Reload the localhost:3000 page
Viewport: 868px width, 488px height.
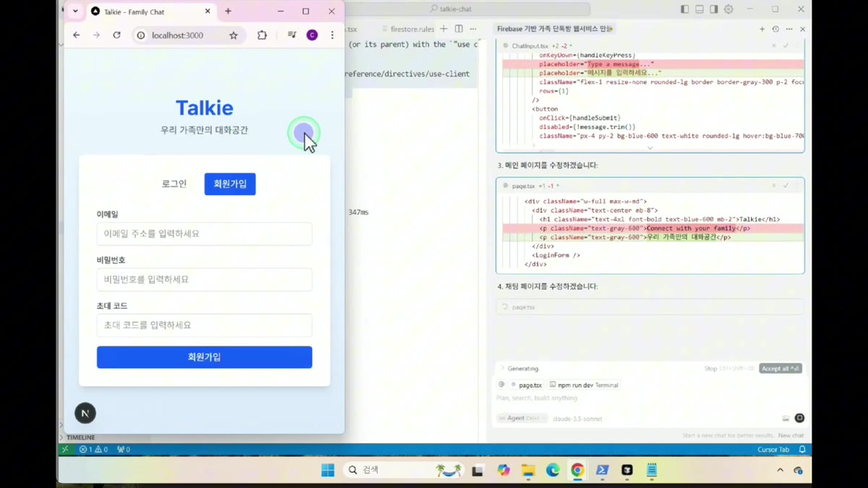116,35
